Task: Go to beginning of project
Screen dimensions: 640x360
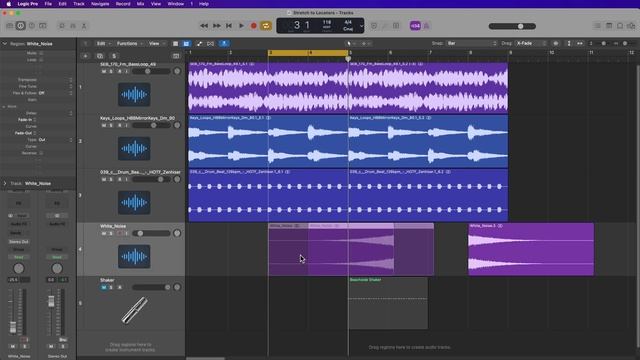Action: coord(229,26)
